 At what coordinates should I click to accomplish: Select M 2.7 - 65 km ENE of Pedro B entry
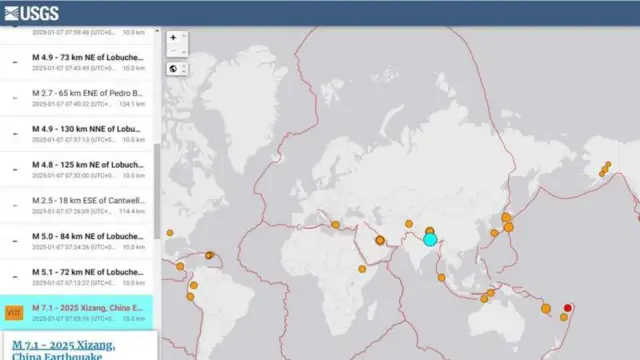coord(77,98)
